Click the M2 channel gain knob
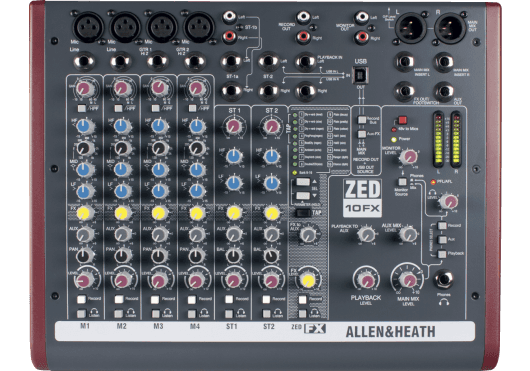Image resolution: width=530 pixels, height=371 pixels. point(121,88)
